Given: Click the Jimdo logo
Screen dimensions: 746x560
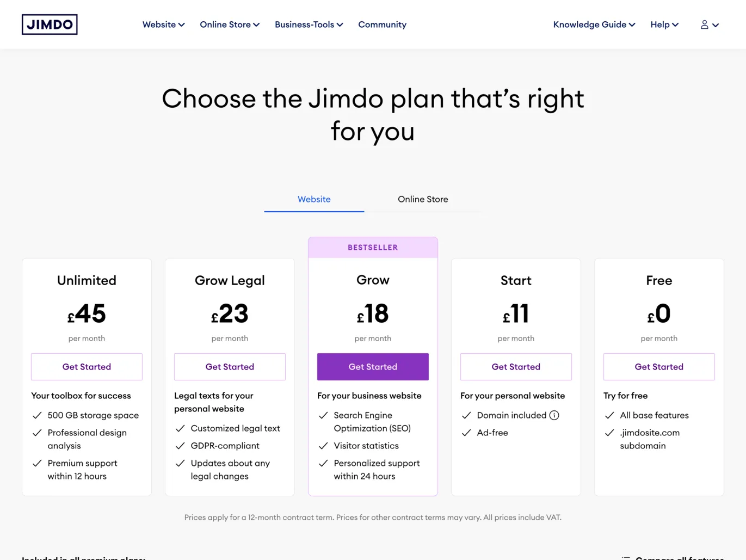Looking at the screenshot, I should [49, 24].
